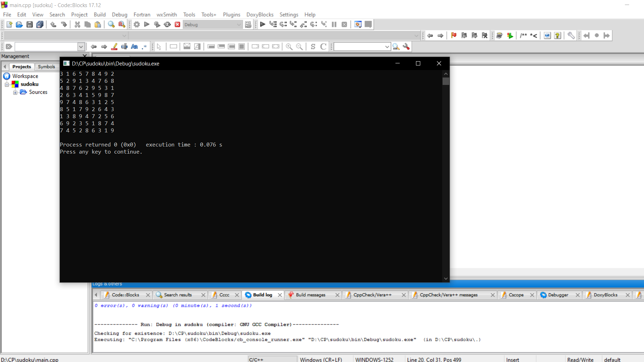
Task: Open the Debug menu
Action: (x=119, y=15)
